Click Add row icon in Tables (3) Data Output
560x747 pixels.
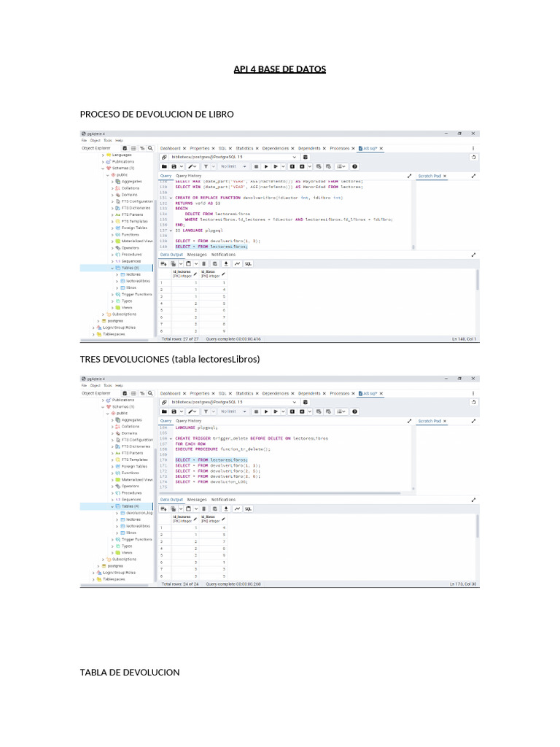(163, 264)
